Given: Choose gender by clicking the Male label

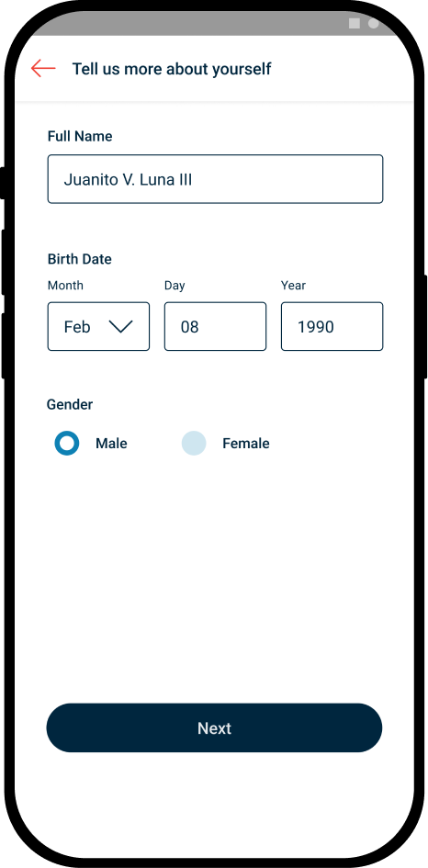Looking at the screenshot, I should click(x=111, y=444).
